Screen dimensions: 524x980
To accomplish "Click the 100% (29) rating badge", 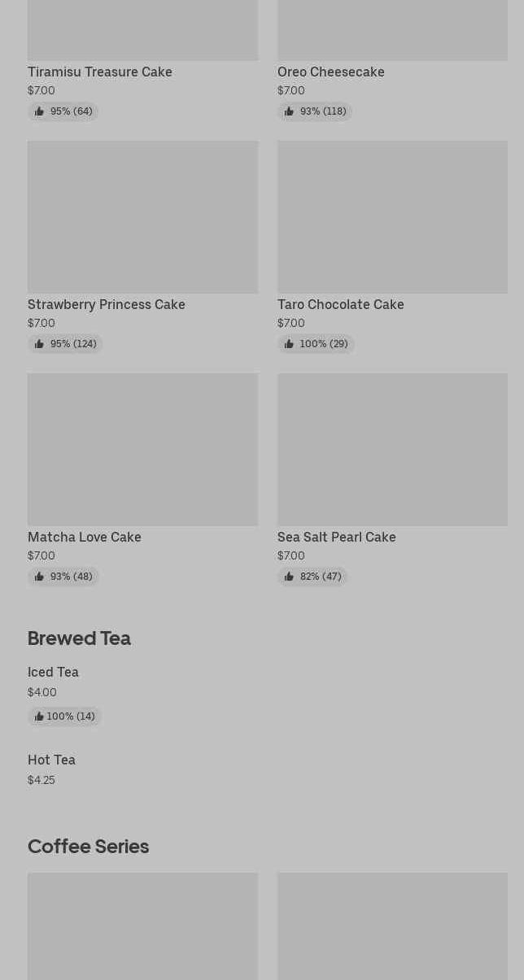I will [x=316, y=344].
